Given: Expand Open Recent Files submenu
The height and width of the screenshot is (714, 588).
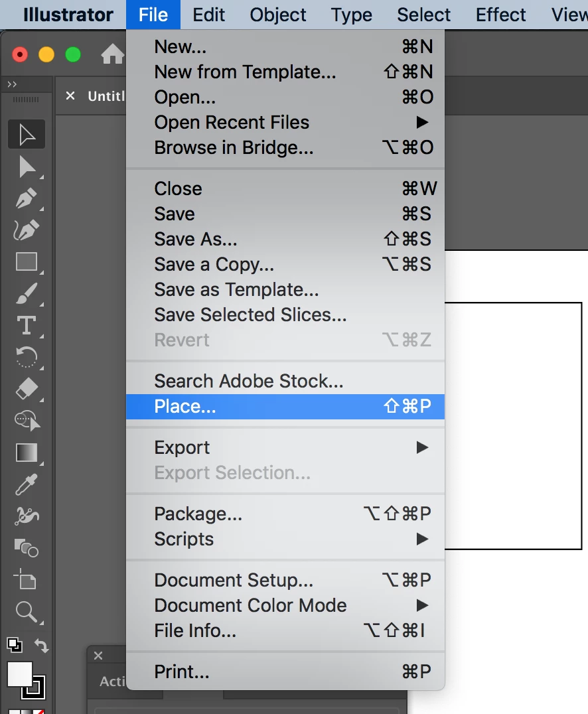Looking at the screenshot, I should (x=285, y=122).
